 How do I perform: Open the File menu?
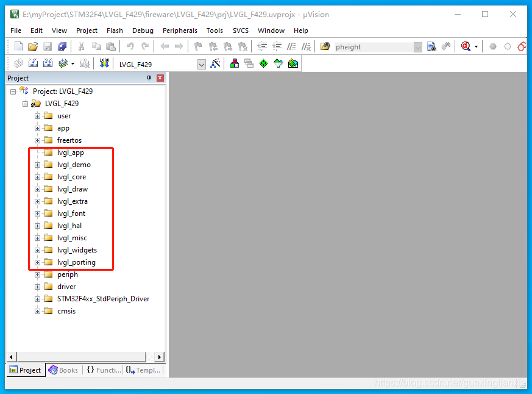click(16, 30)
